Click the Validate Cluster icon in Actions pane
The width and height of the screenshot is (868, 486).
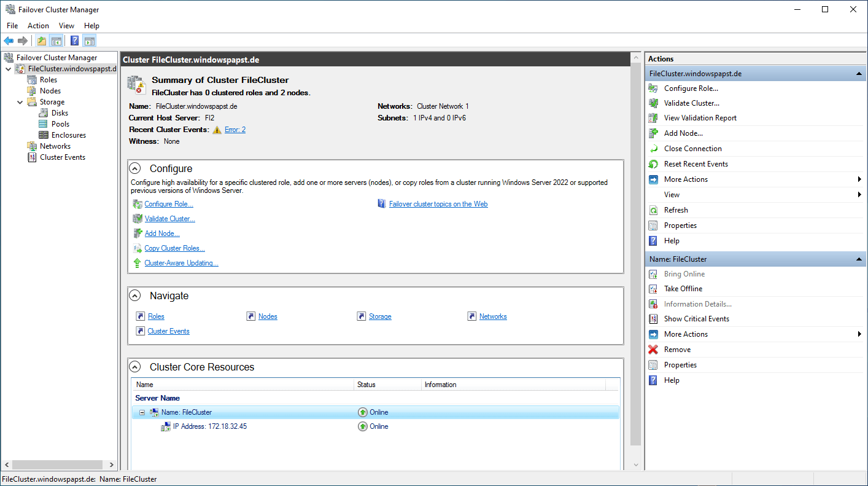[x=653, y=103]
